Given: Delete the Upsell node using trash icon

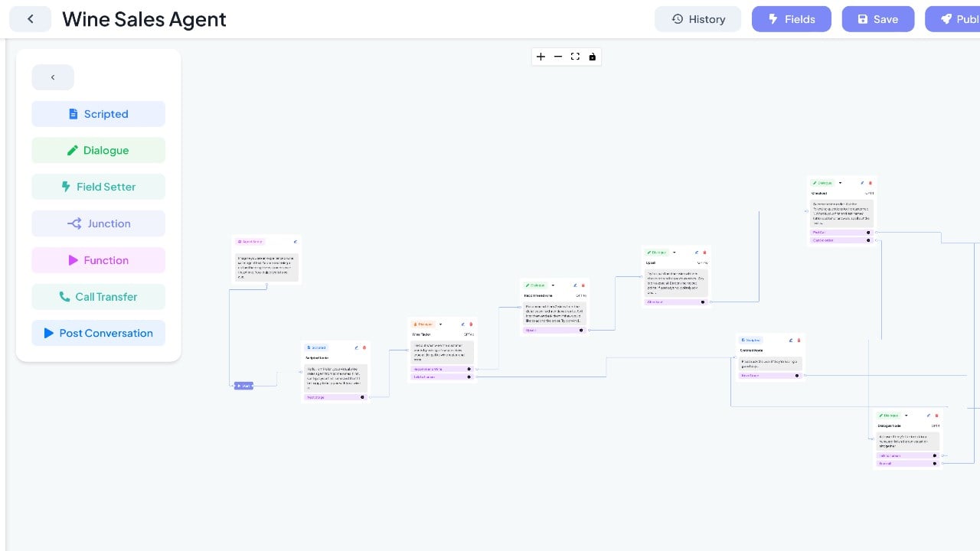Looking at the screenshot, I should pyautogui.click(x=704, y=253).
